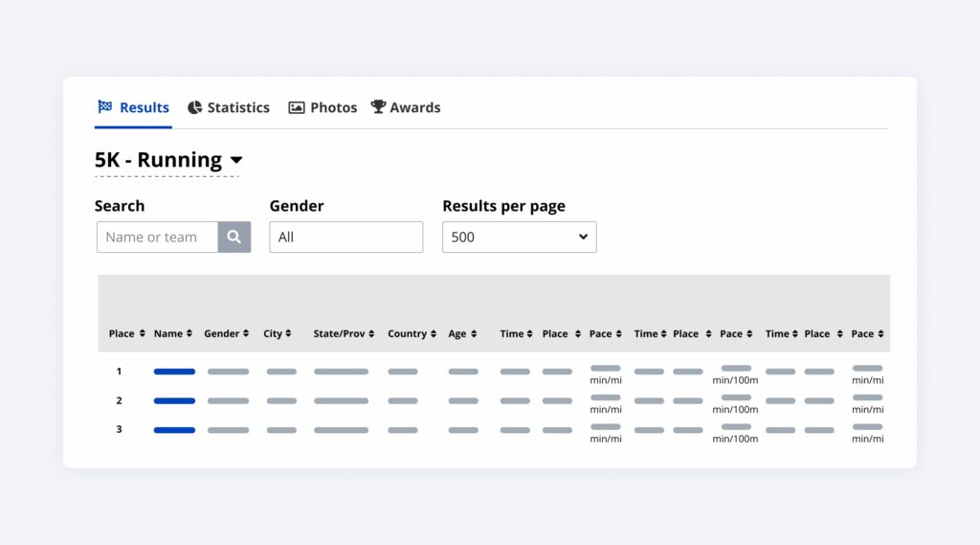Go to the Awards tab
Screen dimensions: 980x545
pos(406,108)
